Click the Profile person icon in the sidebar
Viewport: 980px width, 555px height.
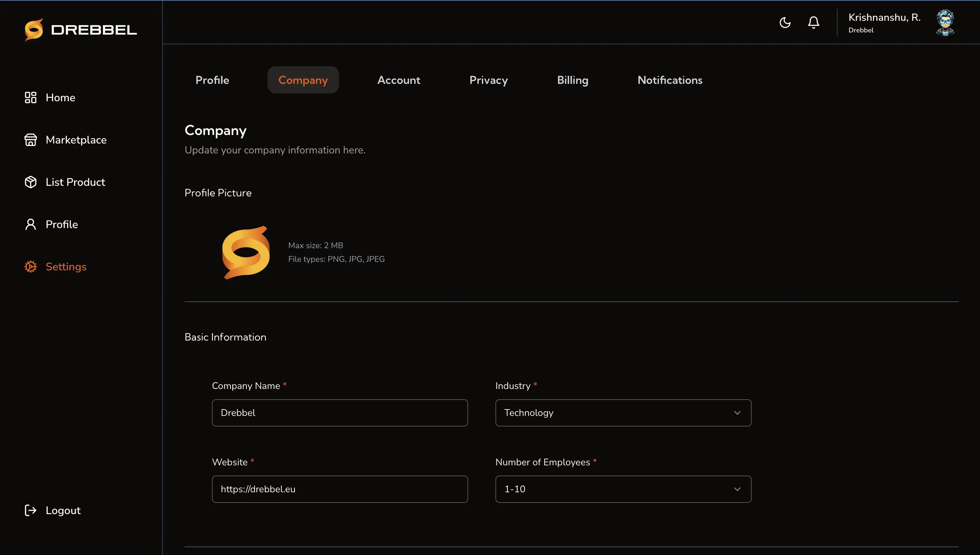[30, 225]
